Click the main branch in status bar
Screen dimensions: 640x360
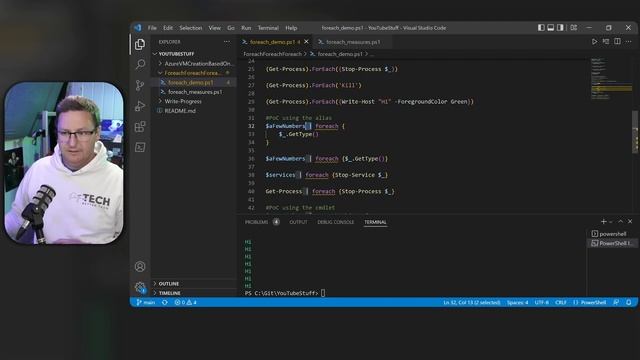pyautogui.click(x=146, y=302)
